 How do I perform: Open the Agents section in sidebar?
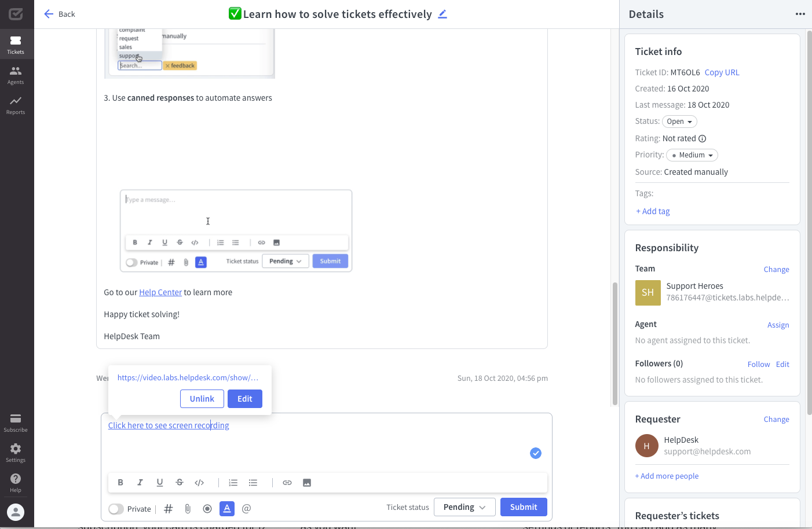point(16,75)
